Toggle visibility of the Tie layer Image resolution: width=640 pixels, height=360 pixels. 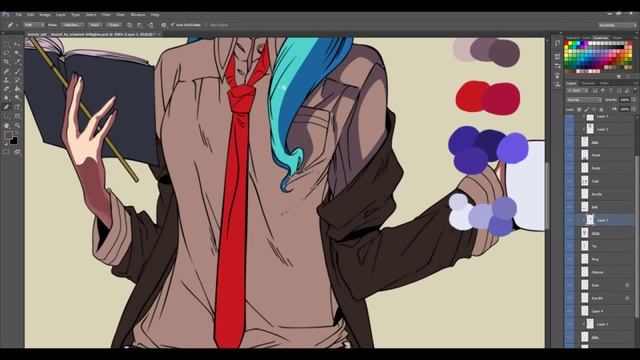point(569,246)
